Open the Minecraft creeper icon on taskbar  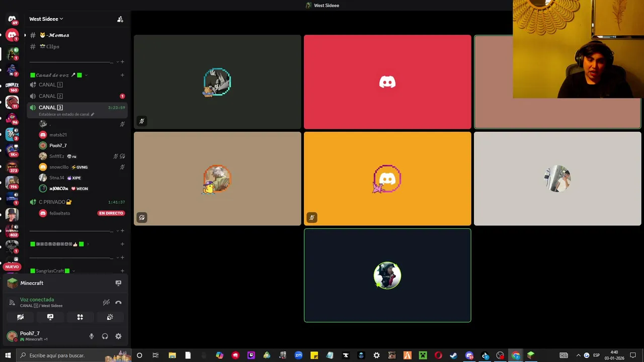(x=423, y=355)
